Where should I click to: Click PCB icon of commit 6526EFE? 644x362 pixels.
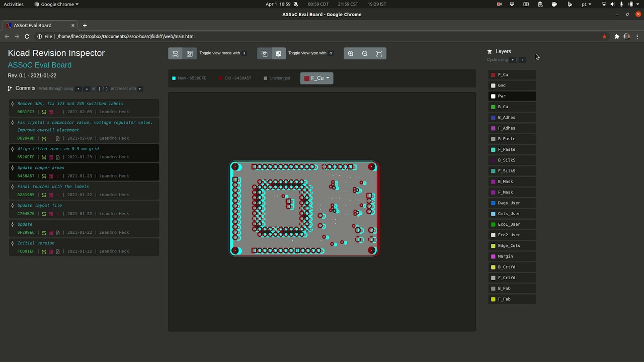coord(51,157)
